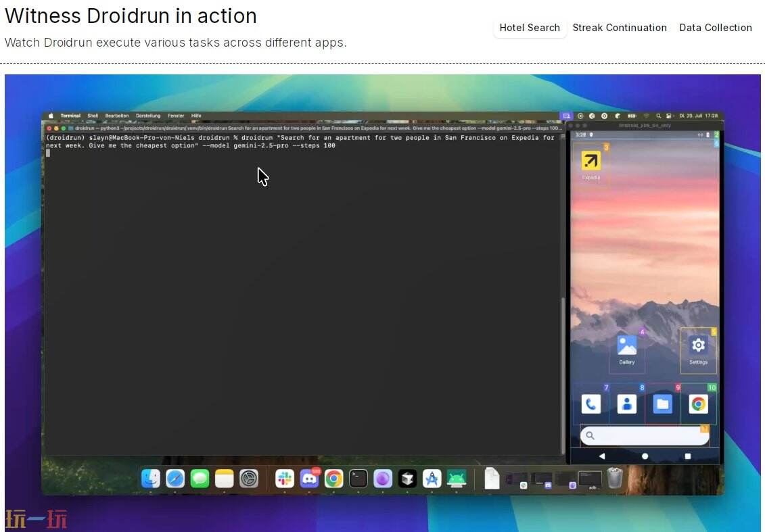The width and height of the screenshot is (765, 532).
Task: Tap the Phone dialer icon
Action: click(x=590, y=404)
